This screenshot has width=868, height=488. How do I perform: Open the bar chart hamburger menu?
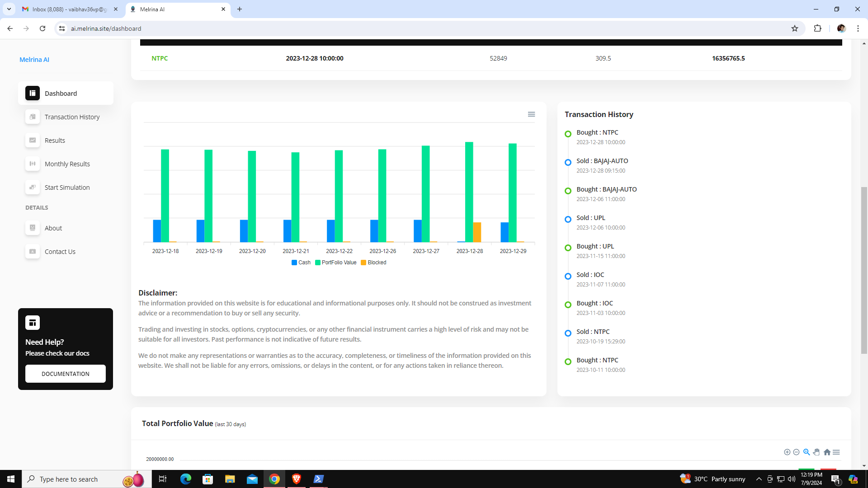tap(532, 114)
